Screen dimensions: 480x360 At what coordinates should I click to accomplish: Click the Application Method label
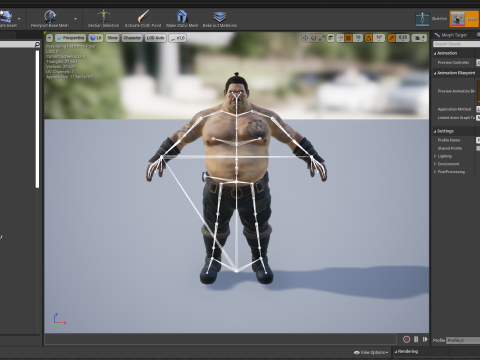point(454,109)
